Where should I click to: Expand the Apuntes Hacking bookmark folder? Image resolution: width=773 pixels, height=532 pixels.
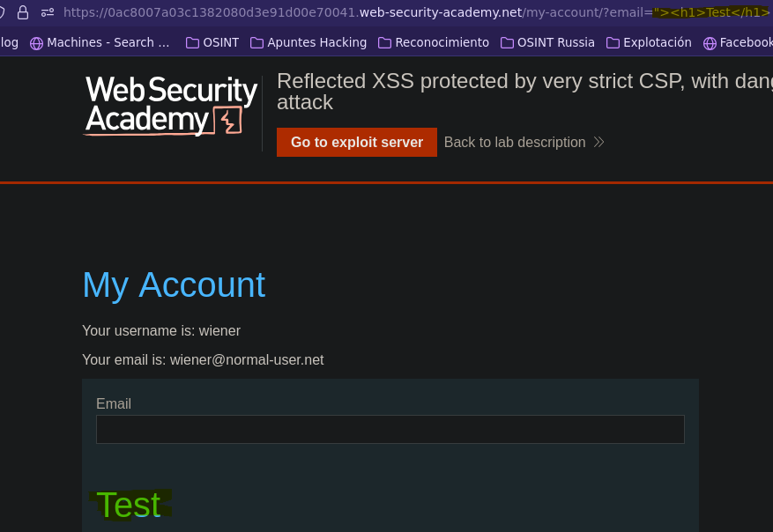308,43
